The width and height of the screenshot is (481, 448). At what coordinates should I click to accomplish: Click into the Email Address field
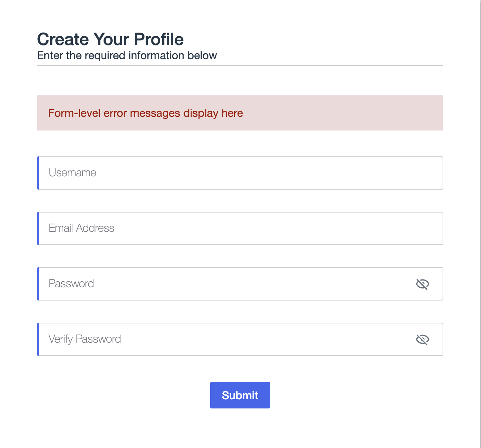pyautogui.click(x=240, y=228)
